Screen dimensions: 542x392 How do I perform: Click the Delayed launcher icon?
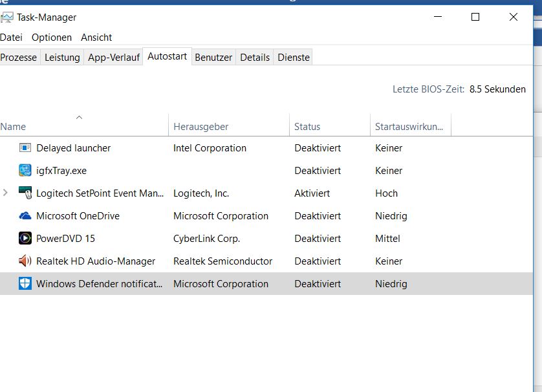(x=25, y=148)
